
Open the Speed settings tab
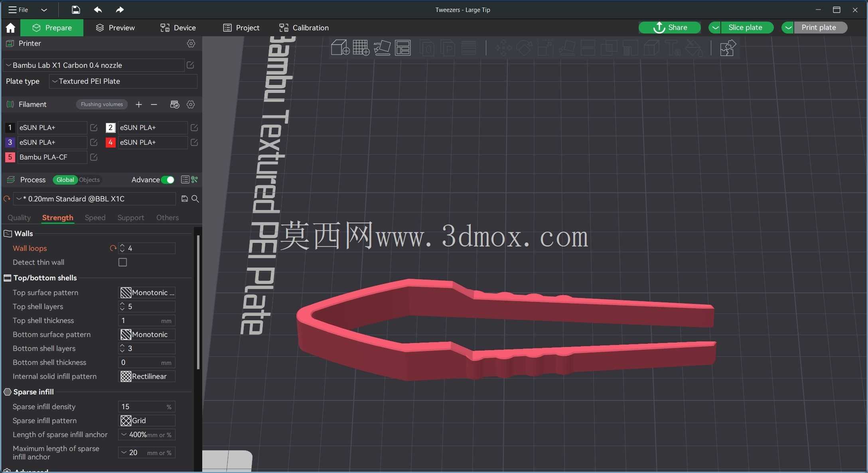95,218
